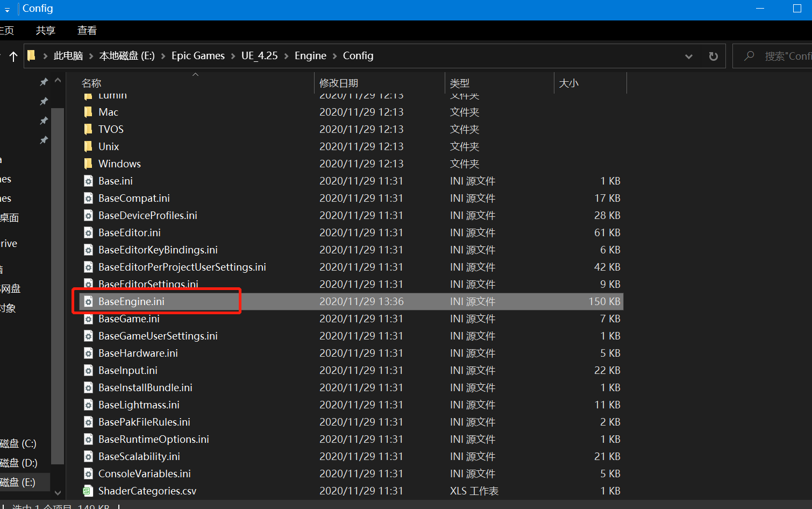Click the BaseEditorKeyBindings.ini file icon

coord(89,250)
